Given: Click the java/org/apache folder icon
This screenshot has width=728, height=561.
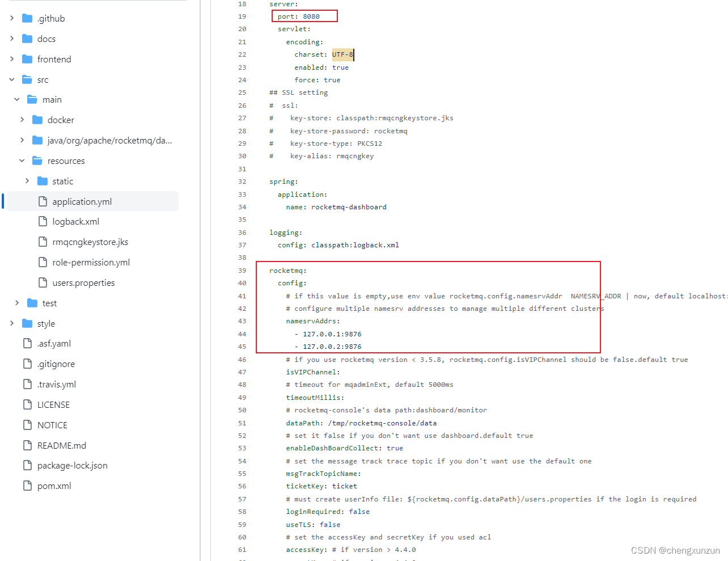Looking at the screenshot, I should coord(37,140).
